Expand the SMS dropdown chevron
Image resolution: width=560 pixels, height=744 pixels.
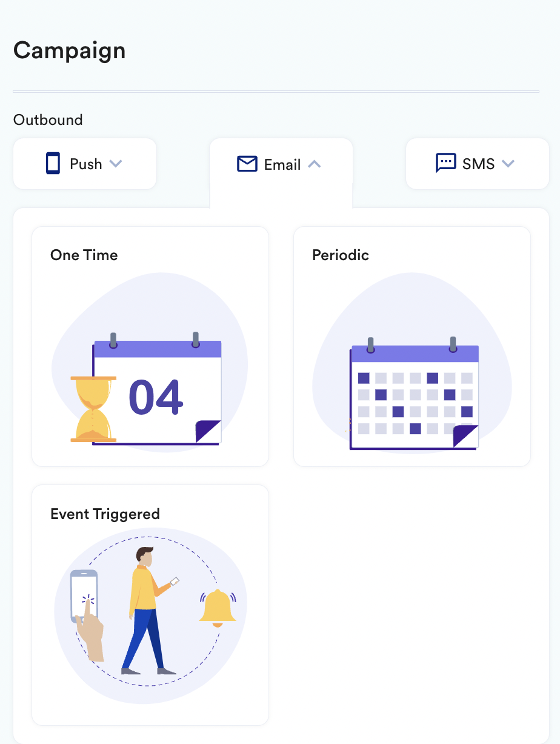(x=508, y=164)
